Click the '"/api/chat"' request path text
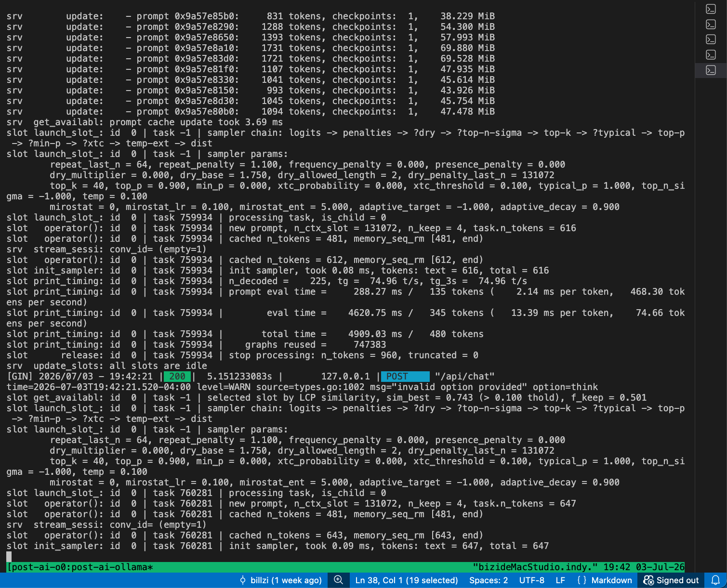727x588 pixels. point(465,377)
